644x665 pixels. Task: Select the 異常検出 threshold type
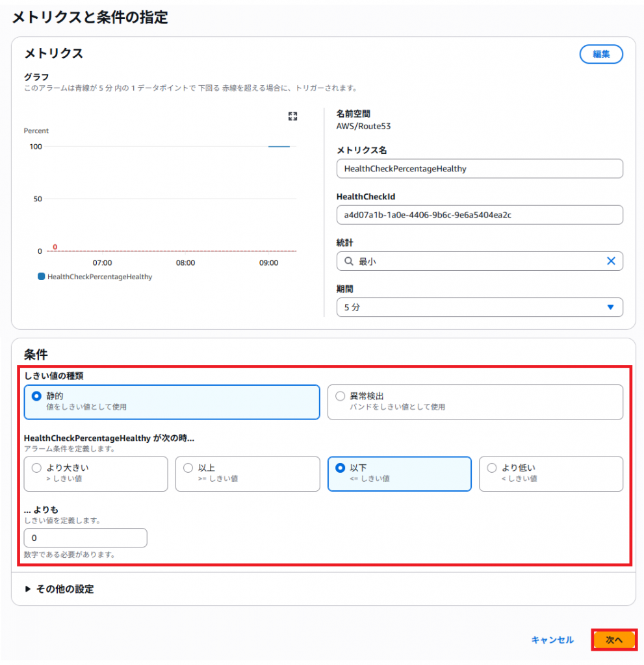340,395
